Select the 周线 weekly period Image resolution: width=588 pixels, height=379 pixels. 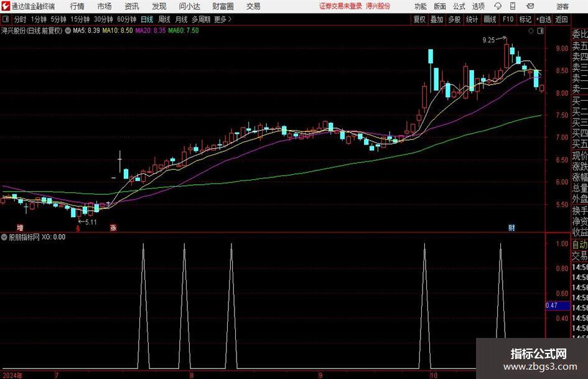(x=164, y=19)
